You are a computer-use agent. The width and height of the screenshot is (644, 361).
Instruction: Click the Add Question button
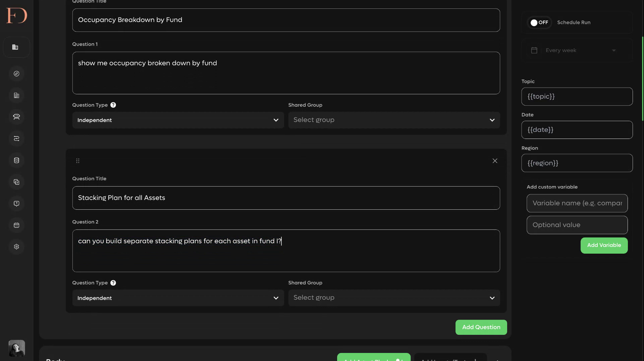481,327
